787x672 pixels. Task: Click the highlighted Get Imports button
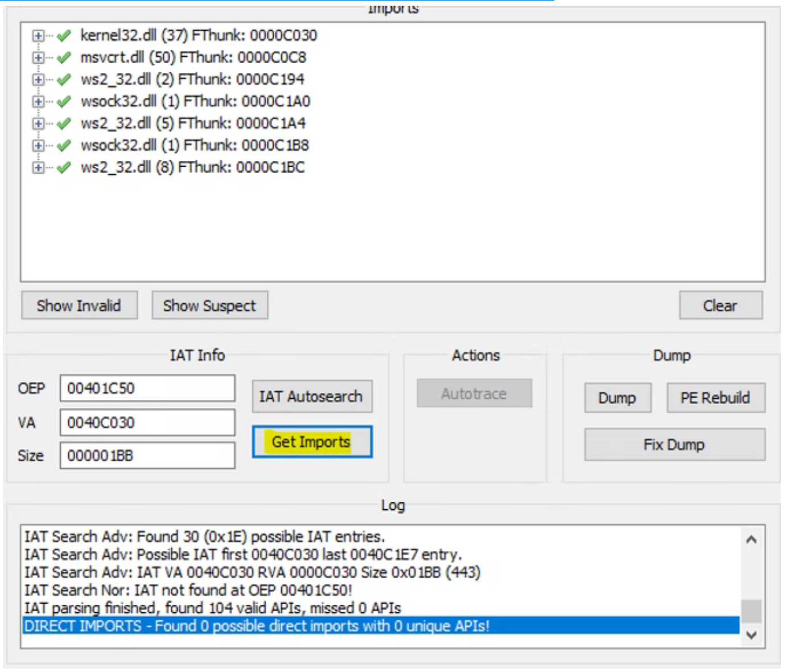tap(311, 442)
